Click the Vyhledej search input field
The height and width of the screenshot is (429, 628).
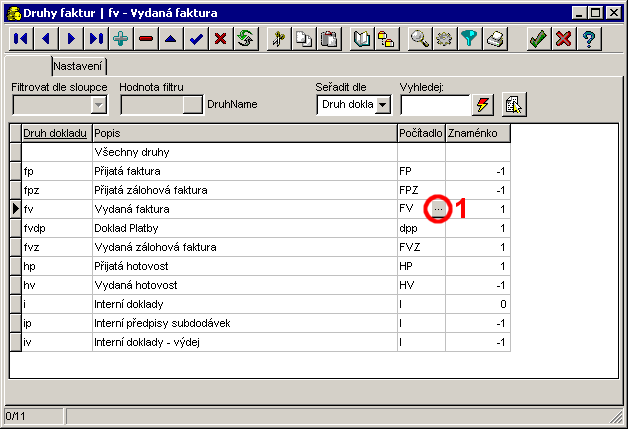(x=434, y=105)
